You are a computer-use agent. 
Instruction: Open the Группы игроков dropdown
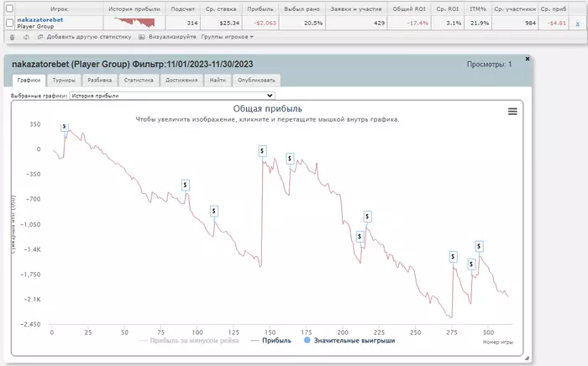(228, 37)
